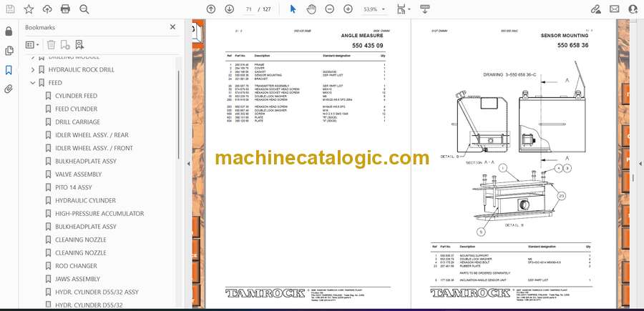Expand right tools pane arrow
Screen dimensions: 644x311
coord(640,164)
